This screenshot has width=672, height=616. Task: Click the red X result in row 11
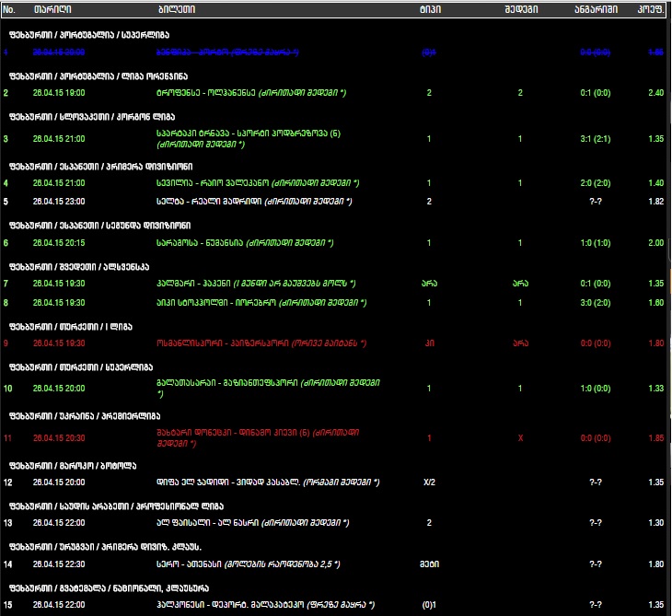click(x=520, y=437)
